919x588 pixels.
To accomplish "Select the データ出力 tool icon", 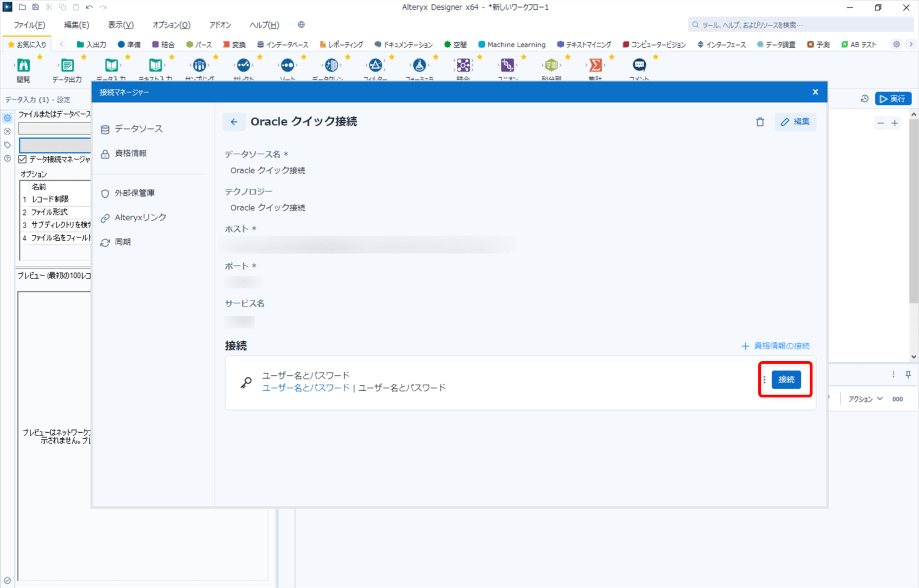I will 67,65.
